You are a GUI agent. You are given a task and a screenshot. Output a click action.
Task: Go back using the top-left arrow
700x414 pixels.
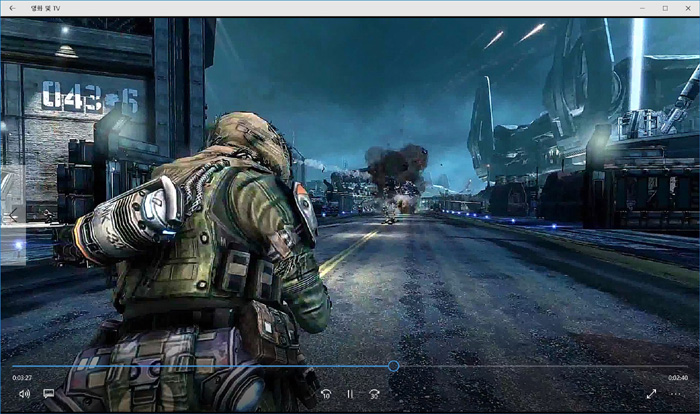[12, 8]
